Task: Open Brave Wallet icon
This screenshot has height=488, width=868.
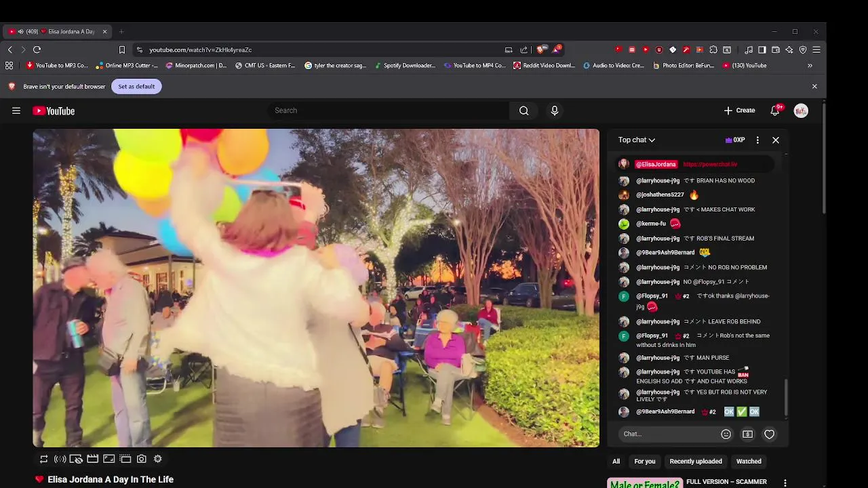Action: pos(776,49)
